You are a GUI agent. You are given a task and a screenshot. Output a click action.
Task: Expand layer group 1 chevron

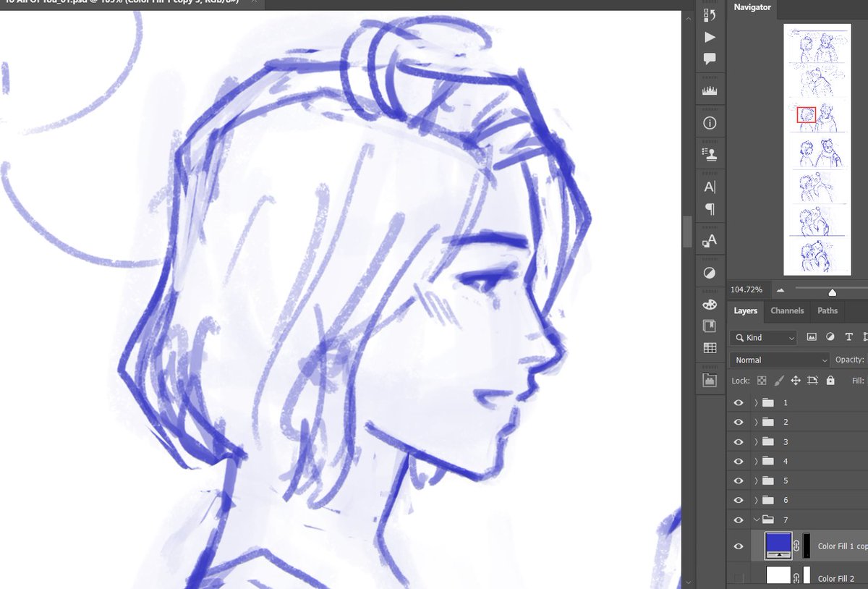[x=757, y=402]
